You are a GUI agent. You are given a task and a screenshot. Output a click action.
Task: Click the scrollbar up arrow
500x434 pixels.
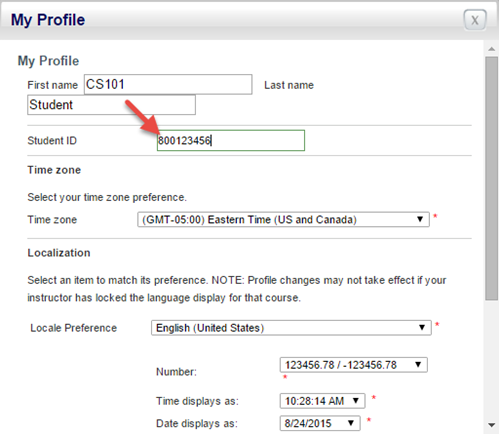[x=491, y=49]
